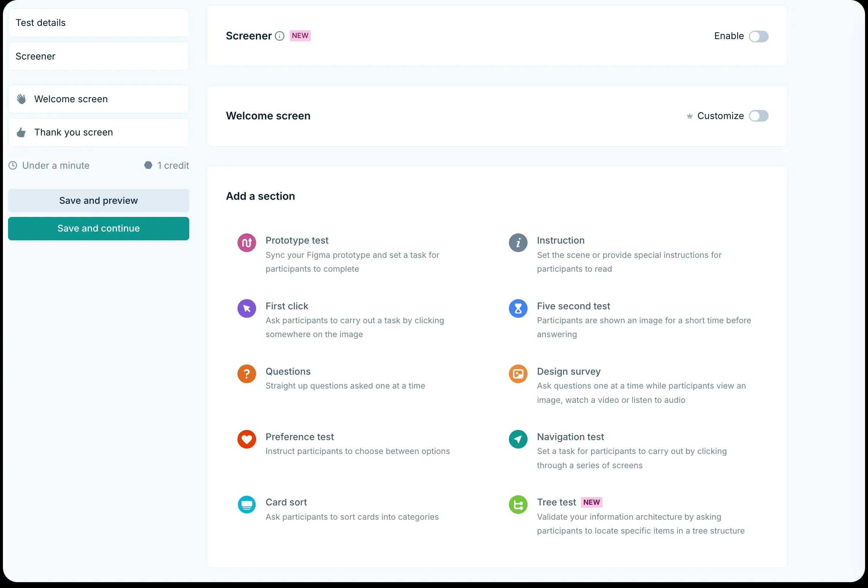Select Screener in the sidebar
The image size is (868, 588).
point(98,56)
